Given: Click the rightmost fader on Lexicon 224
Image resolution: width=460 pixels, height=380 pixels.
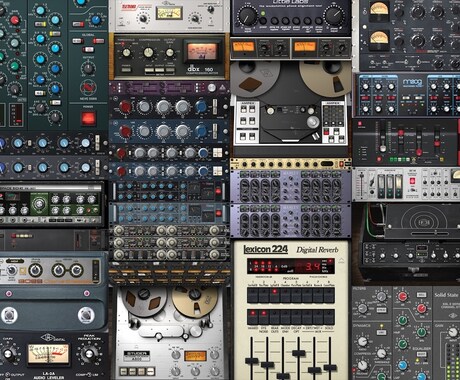Looking at the screenshot, I should [330, 367].
